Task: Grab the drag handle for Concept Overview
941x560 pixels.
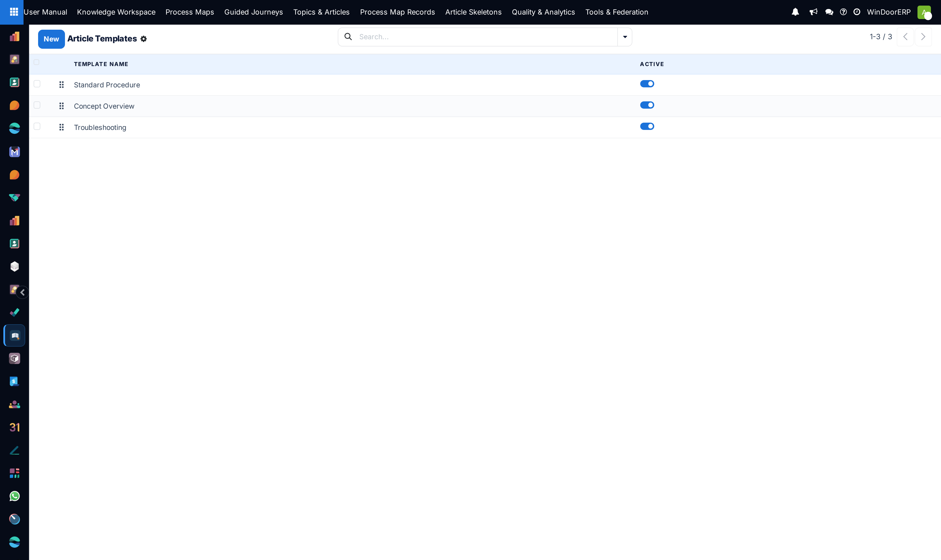Action: (62, 106)
